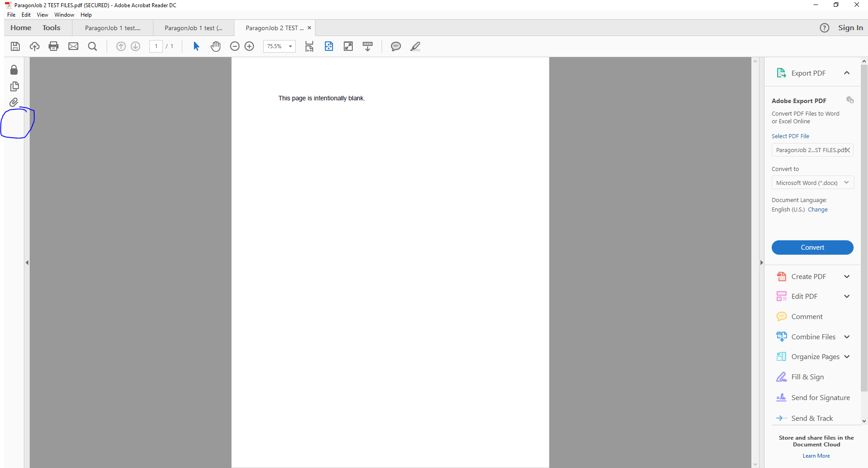Collapse the right tools pane arrow

761,263
